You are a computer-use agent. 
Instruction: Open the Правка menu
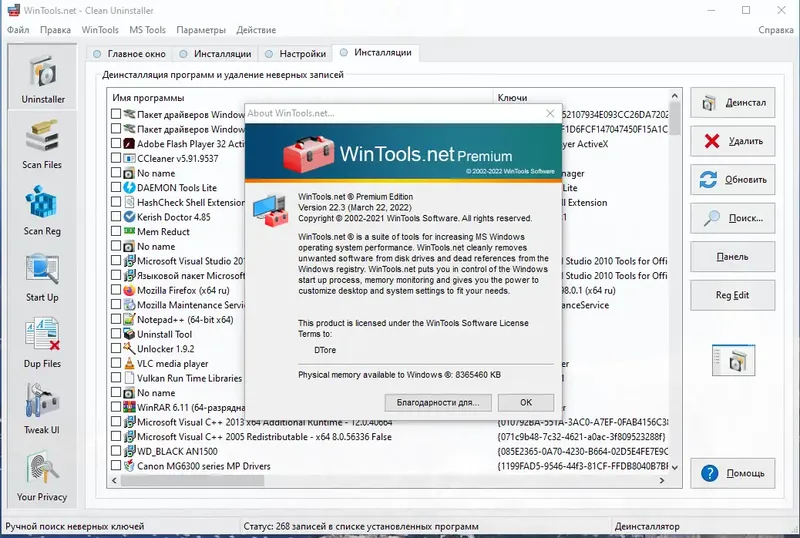point(55,30)
